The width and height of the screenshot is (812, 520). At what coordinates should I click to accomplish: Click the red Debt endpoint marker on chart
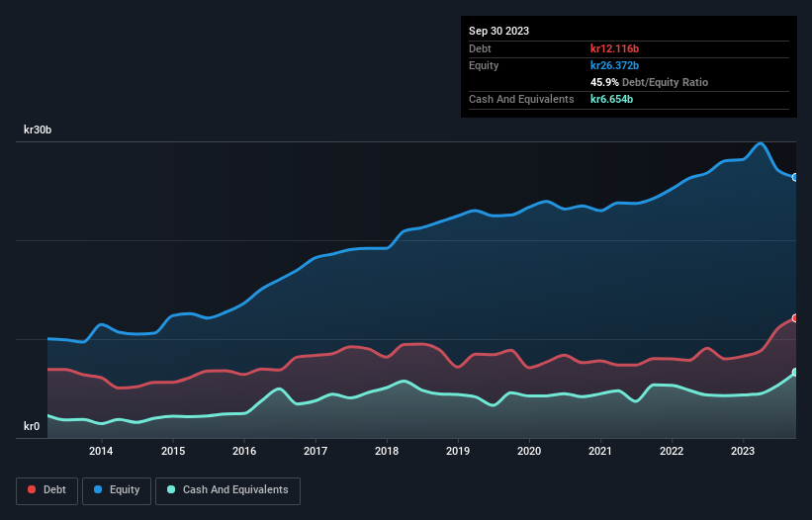(x=794, y=318)
